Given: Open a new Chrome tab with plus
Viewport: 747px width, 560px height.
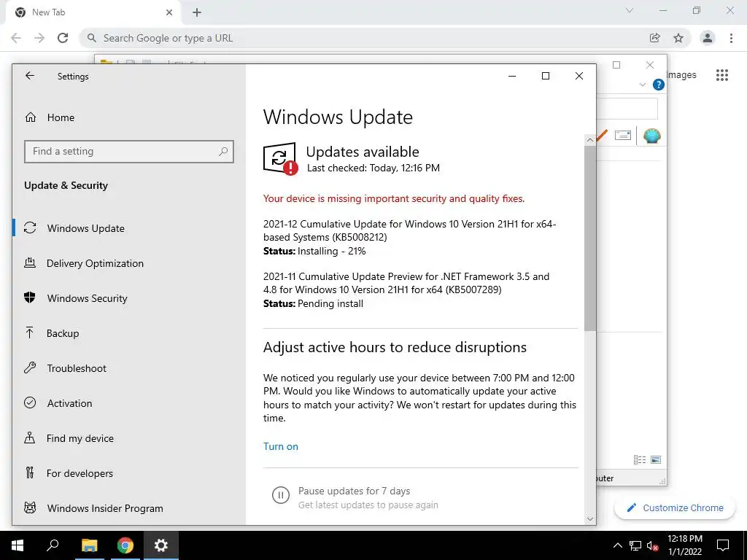Looking at the screenshot, I should pyautogui.click(x=197, y=13).
